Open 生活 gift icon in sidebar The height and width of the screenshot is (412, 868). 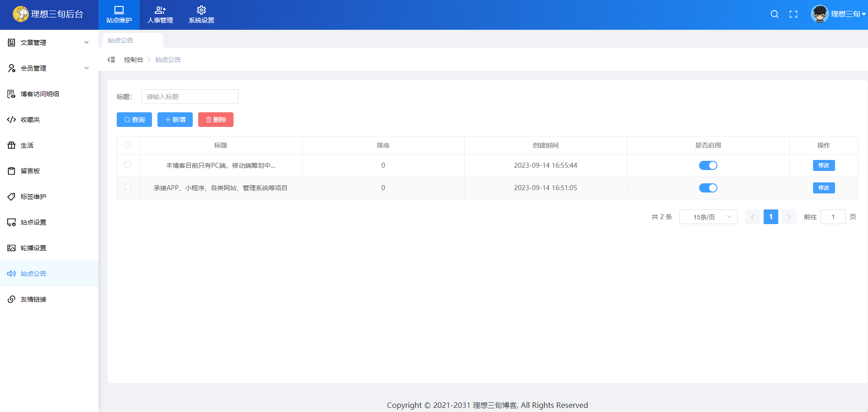(11, 145)
